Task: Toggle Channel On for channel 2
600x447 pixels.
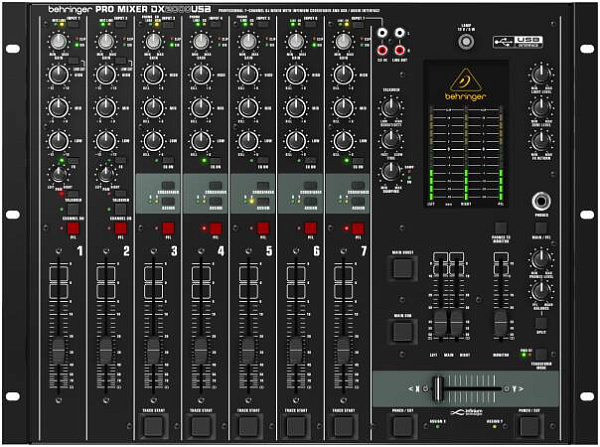Action: (x=121, y=209)
